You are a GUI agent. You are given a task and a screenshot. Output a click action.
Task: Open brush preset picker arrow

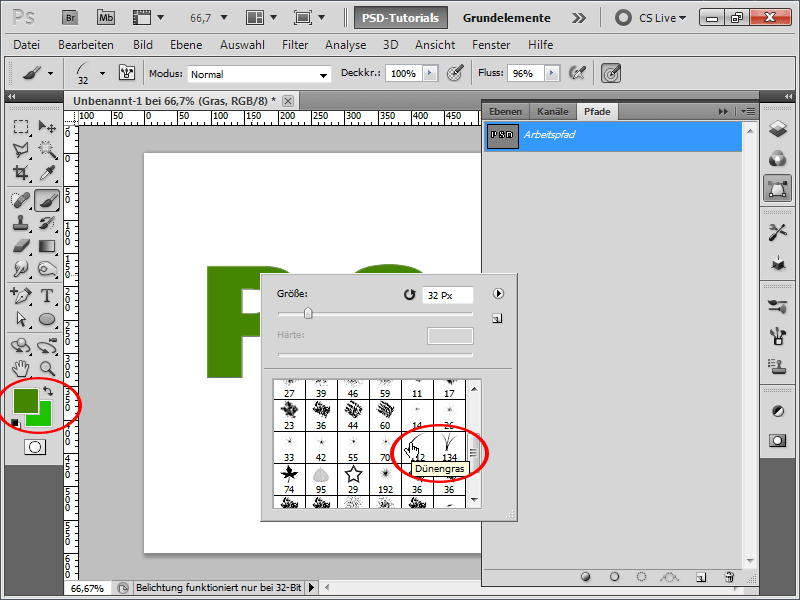(x=103, y=73)
